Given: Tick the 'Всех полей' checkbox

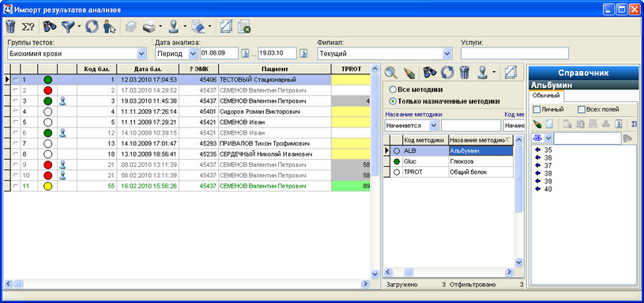Looking at the screenshot, I should [x=581, y=109].
